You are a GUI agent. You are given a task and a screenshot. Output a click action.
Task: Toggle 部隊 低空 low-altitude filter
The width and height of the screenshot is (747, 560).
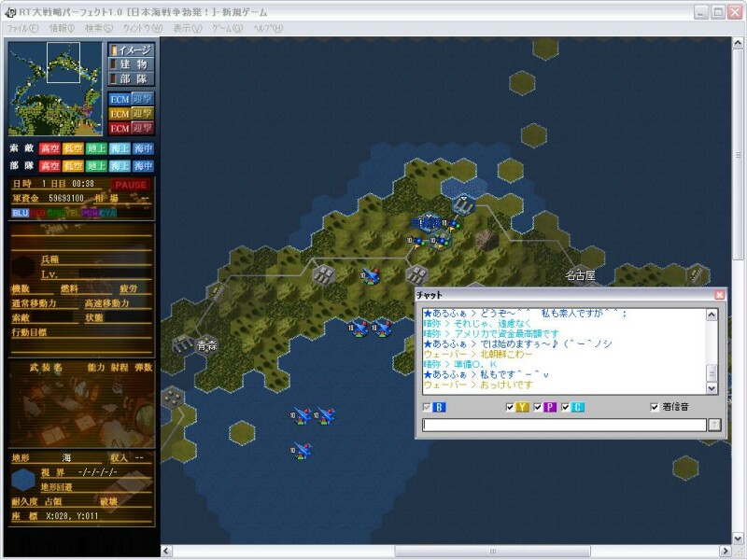(x=74, y=165)
